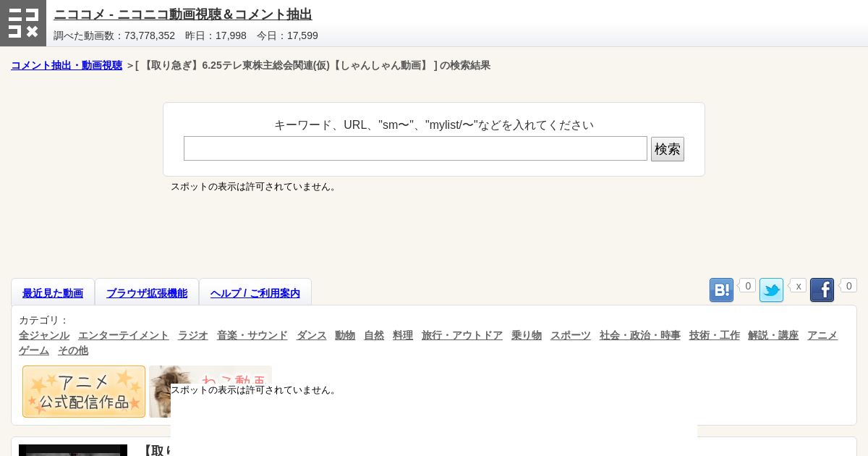The height and width of the screenshot is (456, 868).
Task: Open the アニメ公式配信作品 banner
Action: [84, 392]
